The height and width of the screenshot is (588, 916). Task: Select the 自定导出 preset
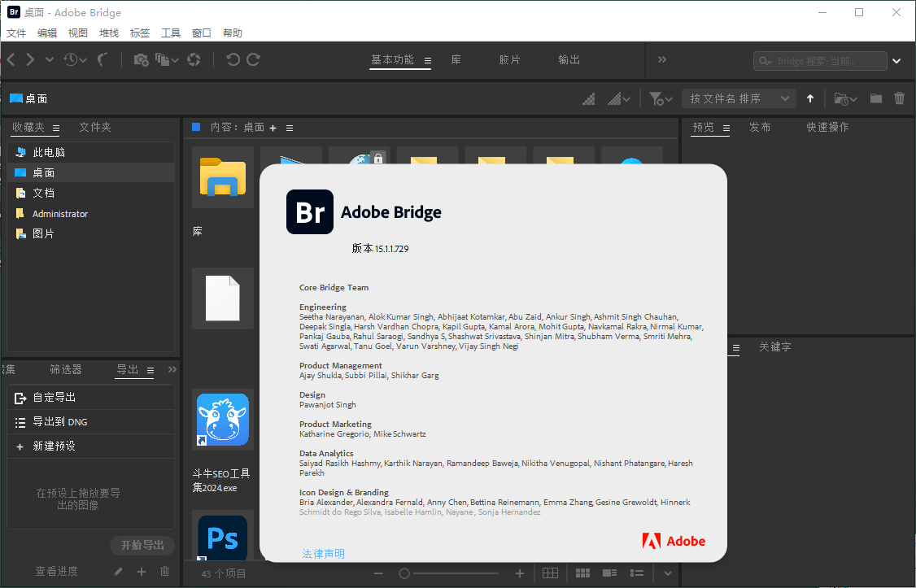coord(91,397)
